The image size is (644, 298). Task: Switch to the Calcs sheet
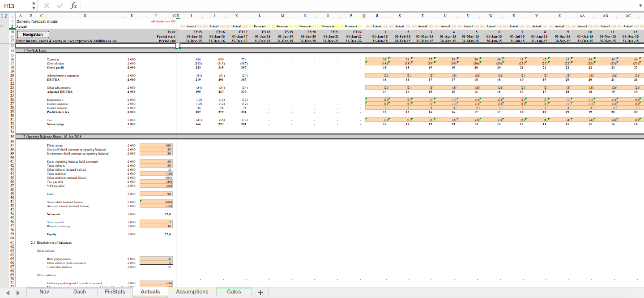(233, 291)
